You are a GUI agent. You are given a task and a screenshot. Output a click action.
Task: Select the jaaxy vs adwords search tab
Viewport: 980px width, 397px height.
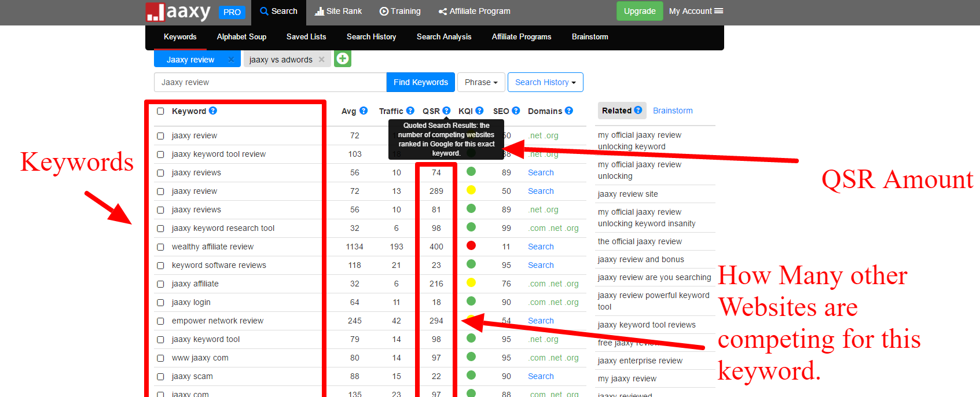[281, 60]
